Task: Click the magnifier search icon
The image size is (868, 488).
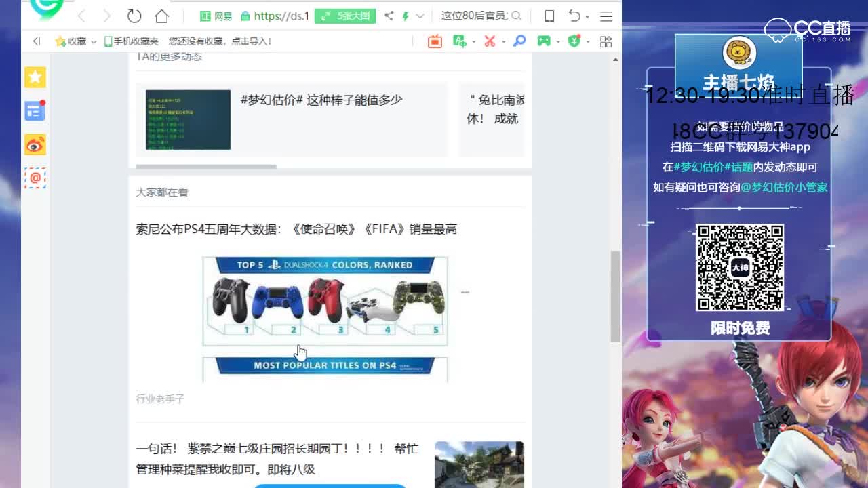Action: 516,16
